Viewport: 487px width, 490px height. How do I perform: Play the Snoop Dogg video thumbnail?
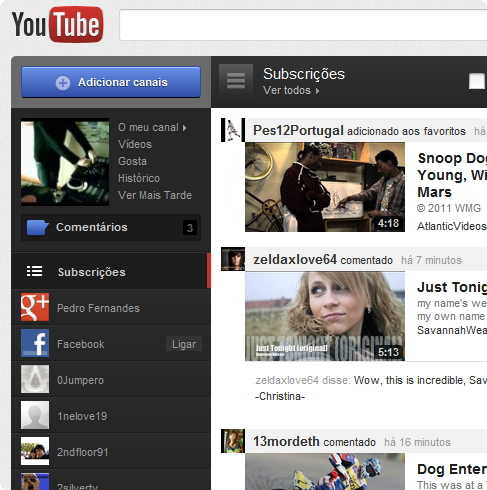click(325, 187)
